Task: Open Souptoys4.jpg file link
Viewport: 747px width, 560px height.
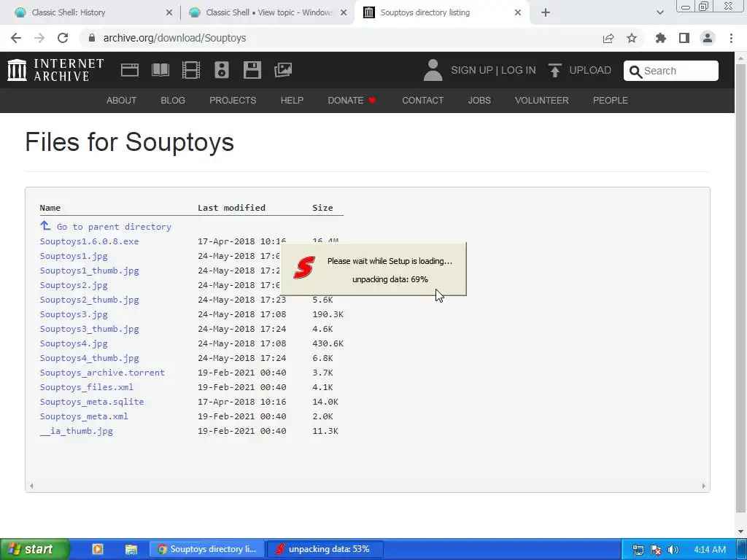Action: pos(74,343)
